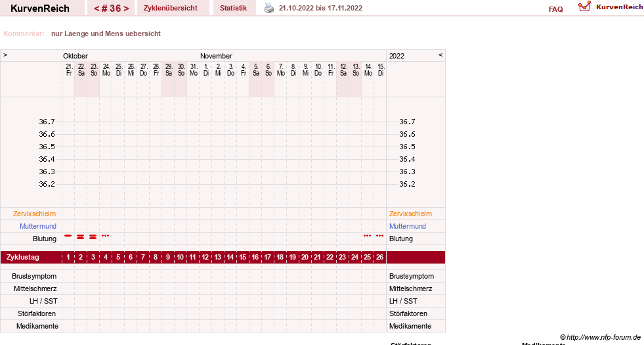Click the spotting dots on cycle day 4
The width and height of the screenshot is (644, 345).
coord(106,236)
